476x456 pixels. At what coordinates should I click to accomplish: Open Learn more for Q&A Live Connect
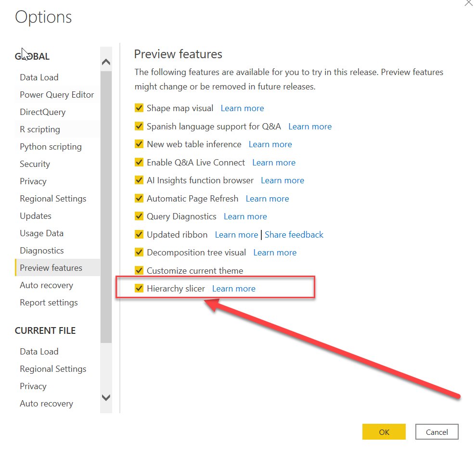coord(274,163)
